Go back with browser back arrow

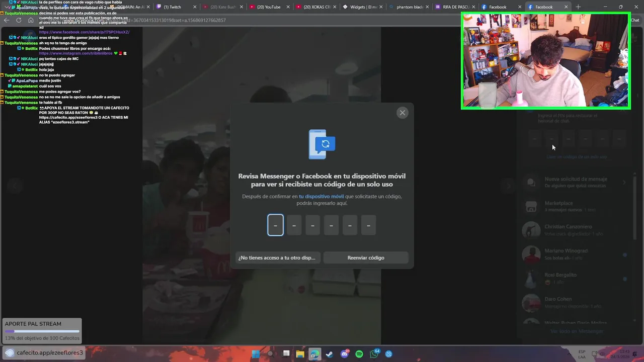click(7, 20)
